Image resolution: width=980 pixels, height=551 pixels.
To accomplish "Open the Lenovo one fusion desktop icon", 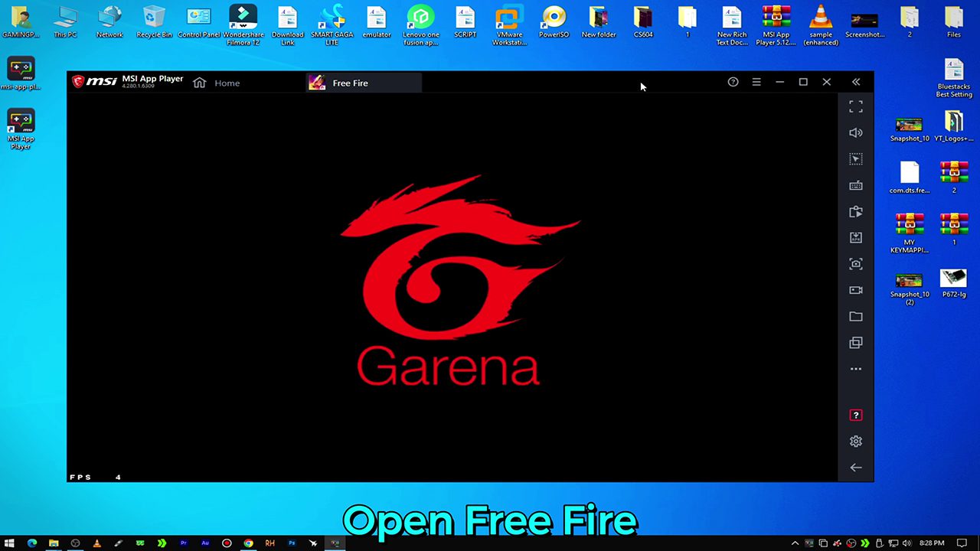I will 420,24.
